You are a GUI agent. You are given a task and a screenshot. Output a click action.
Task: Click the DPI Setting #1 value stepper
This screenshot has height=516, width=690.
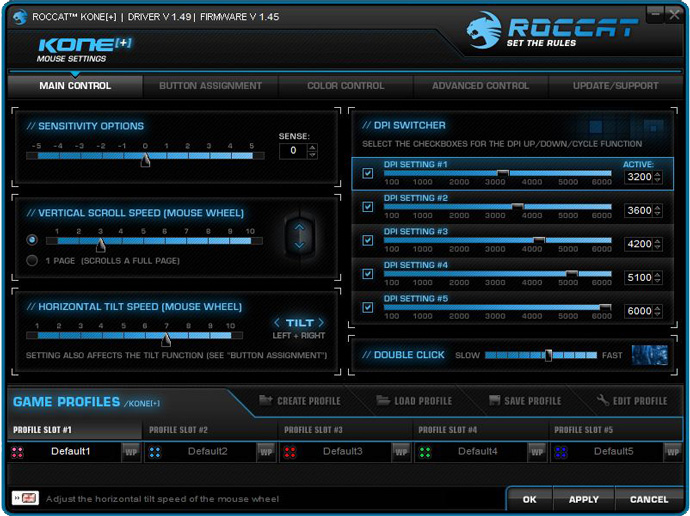[657, 177]
